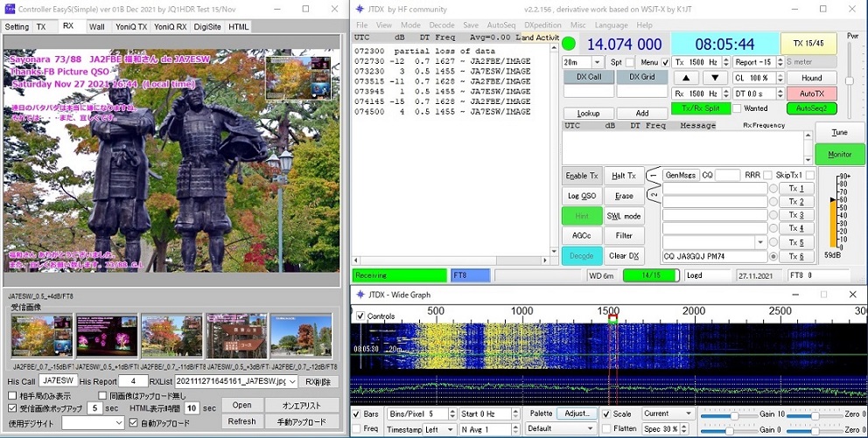Image resolution: width=868 pixels, height=438 pixels.
Task: Open the 20m band dropdown
Action: click(x=598, y=62)
